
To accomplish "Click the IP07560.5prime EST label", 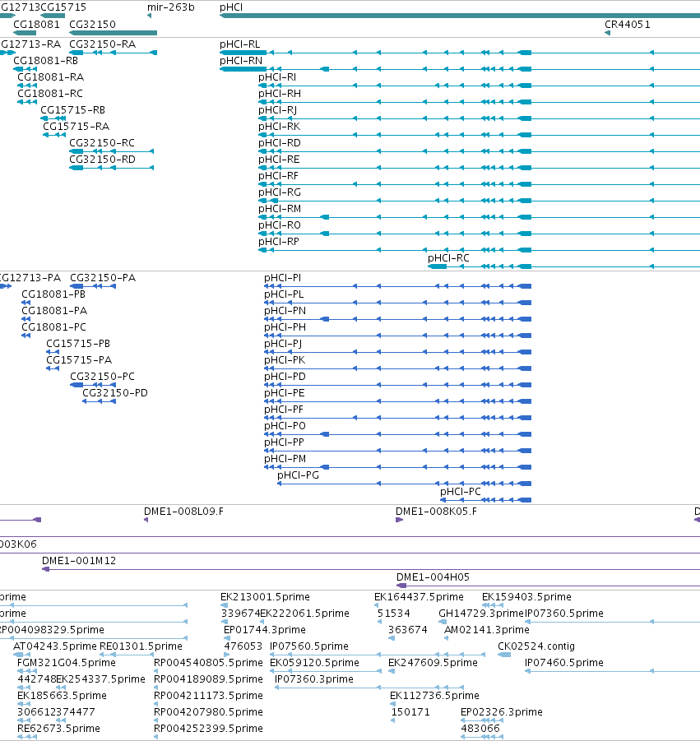I will click(309, 646).
